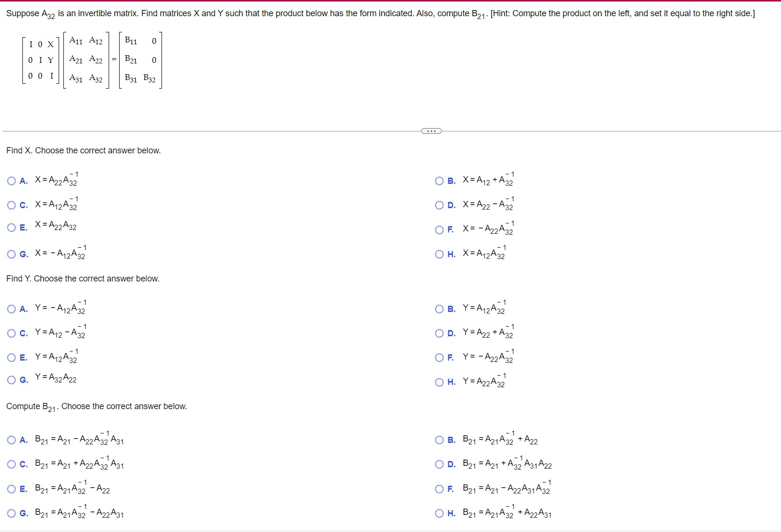Choose answer A for computing B21
The width and height of the screenshot is (781, 532).
11,439
